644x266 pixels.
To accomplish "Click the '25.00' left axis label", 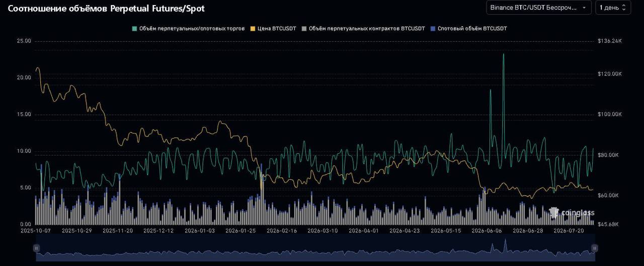I will click(24, 41).
